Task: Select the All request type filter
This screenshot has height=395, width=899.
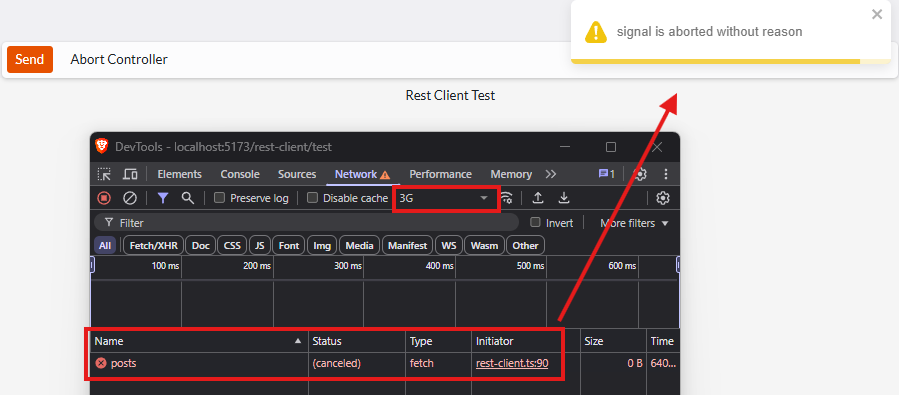Action: [x=105, y=246]
